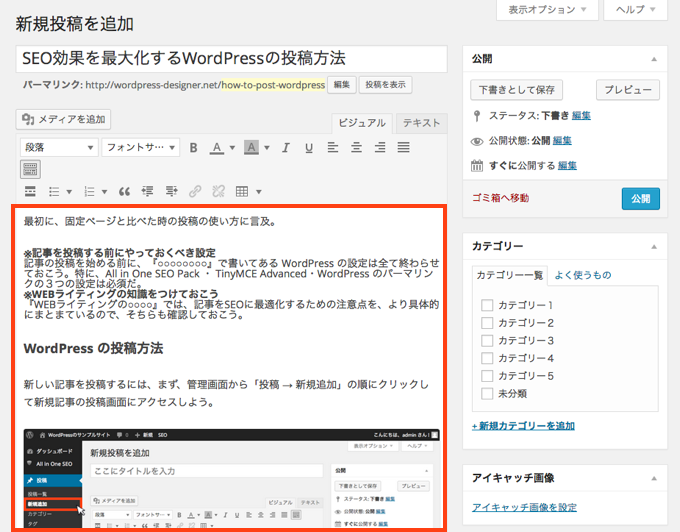This screenshot has height=532, width=680.
Task: Select よく使うもの tab
Action: (583, 275)
